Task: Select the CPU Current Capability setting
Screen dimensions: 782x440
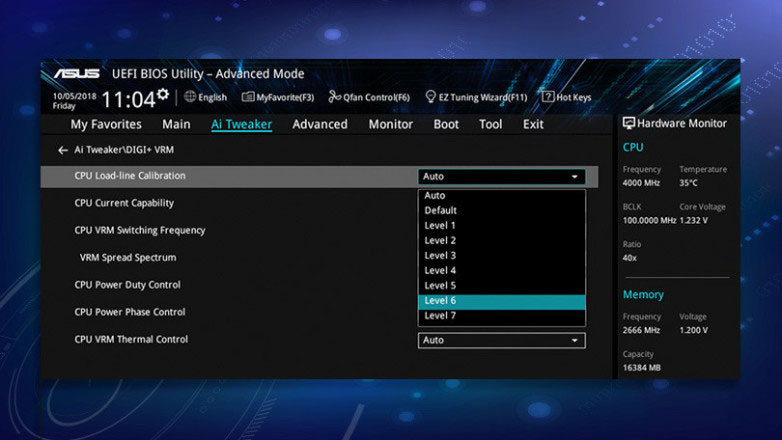Action: (x=124, y=203)
